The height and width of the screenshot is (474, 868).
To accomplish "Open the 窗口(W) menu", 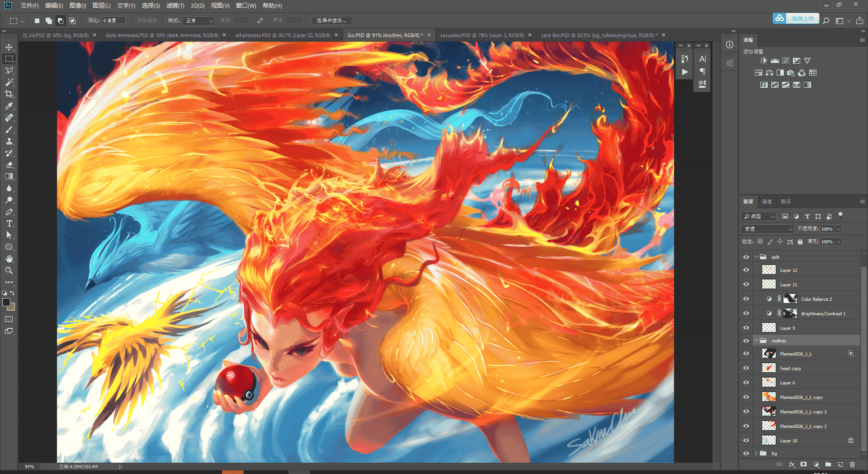I will coord(246,5).
